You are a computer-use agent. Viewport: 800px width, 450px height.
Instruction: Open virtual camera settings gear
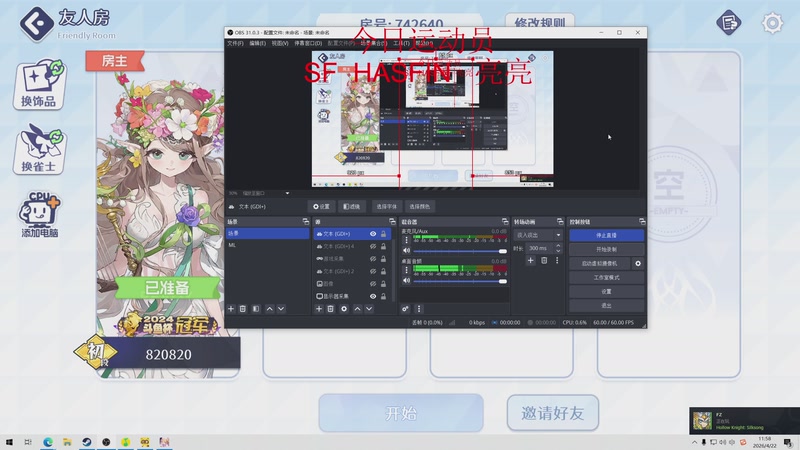[x=638, y=263]
